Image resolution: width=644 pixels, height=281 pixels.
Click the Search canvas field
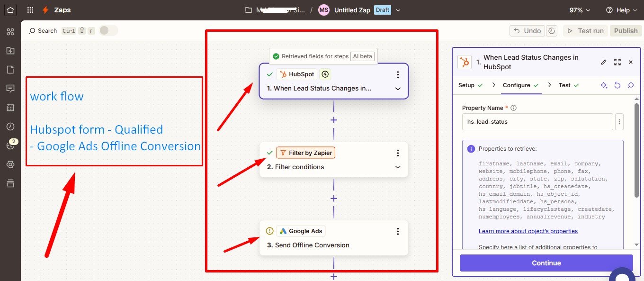point(43,31)
